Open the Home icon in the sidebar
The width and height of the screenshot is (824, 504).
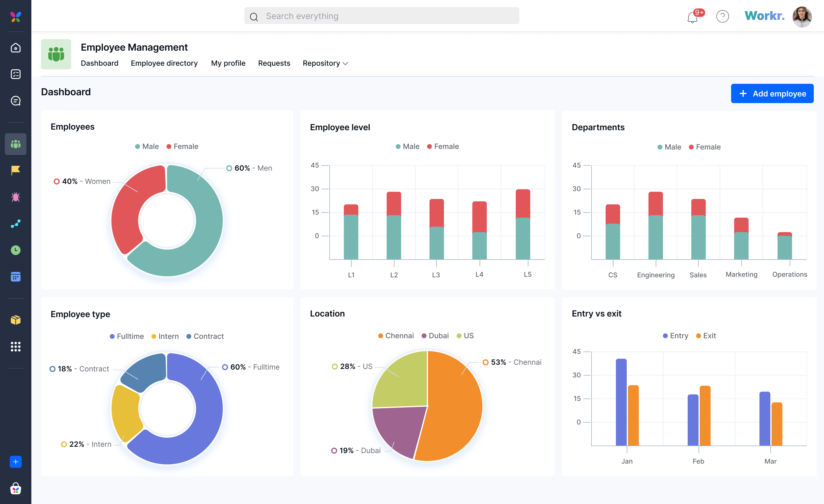(16, 47)
